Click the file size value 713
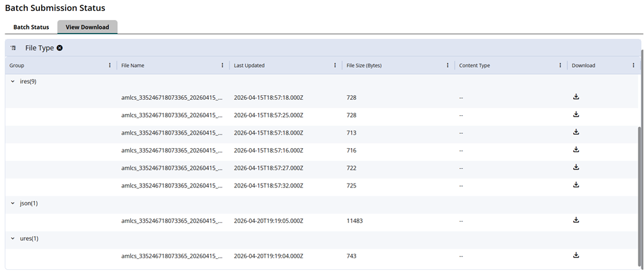 click(352, 133)
